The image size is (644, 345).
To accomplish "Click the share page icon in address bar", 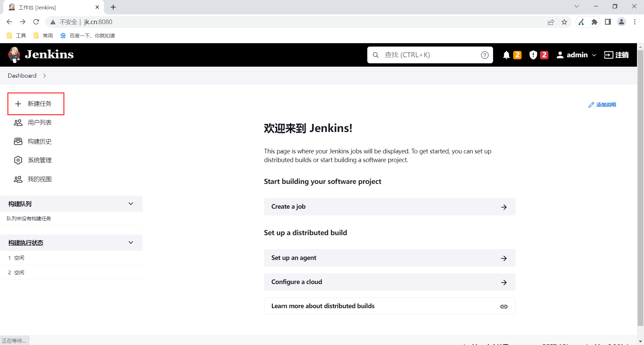I will [x=551, y=22].
